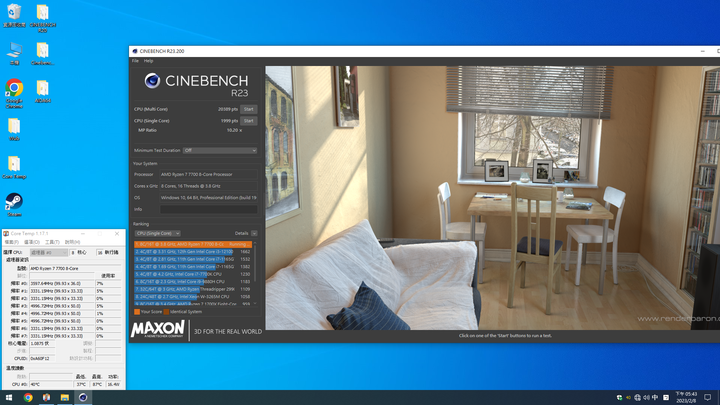The image size is (720, 405).
Task: Click the MAXON logo
Action: (158, 330)
